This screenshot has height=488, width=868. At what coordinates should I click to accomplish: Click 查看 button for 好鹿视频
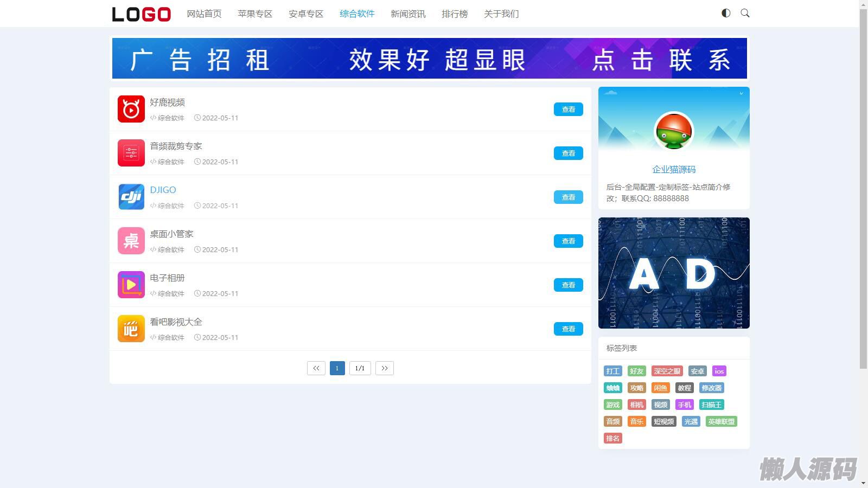tap(568, 110)
